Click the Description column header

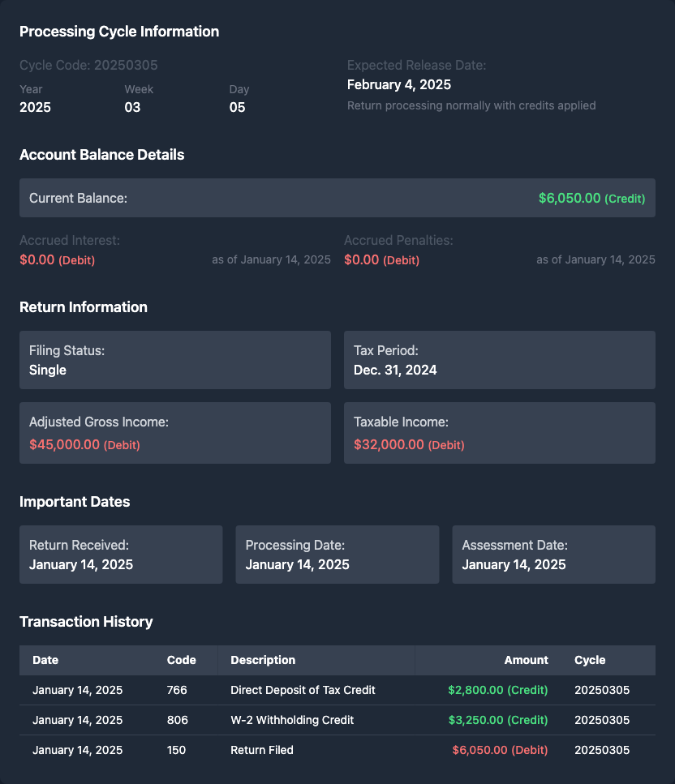click(263, 660)
